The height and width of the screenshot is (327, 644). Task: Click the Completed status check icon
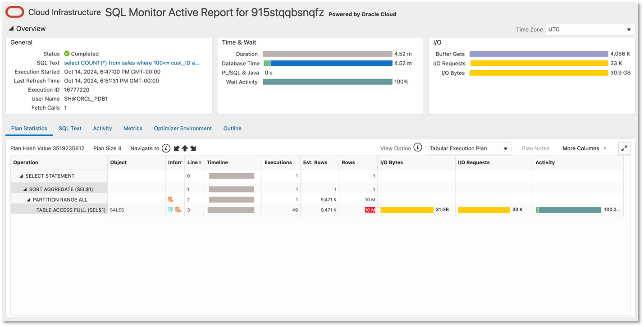coord(66,54)
